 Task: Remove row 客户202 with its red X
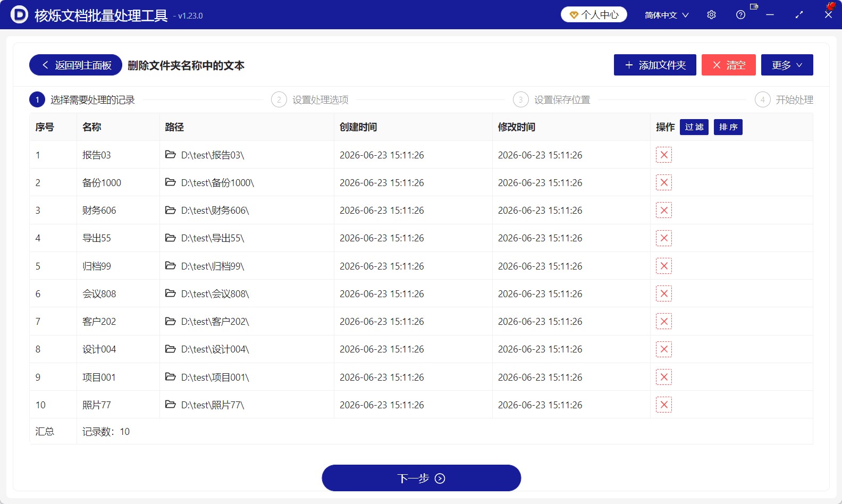pyautogui.click(x=664, y=321)
